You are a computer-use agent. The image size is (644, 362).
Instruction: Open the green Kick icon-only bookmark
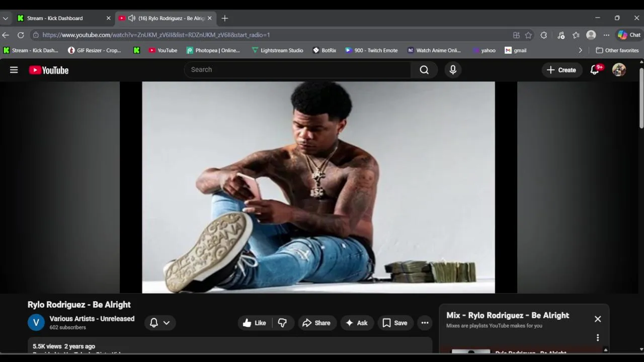136,50
